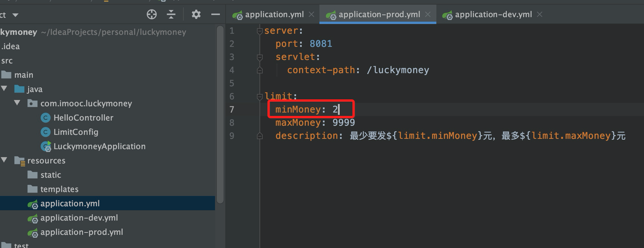Image resolution: width=644 pixels, height=248 pixels.
Task: Select the static folder icon
Action: pos(32,175)
